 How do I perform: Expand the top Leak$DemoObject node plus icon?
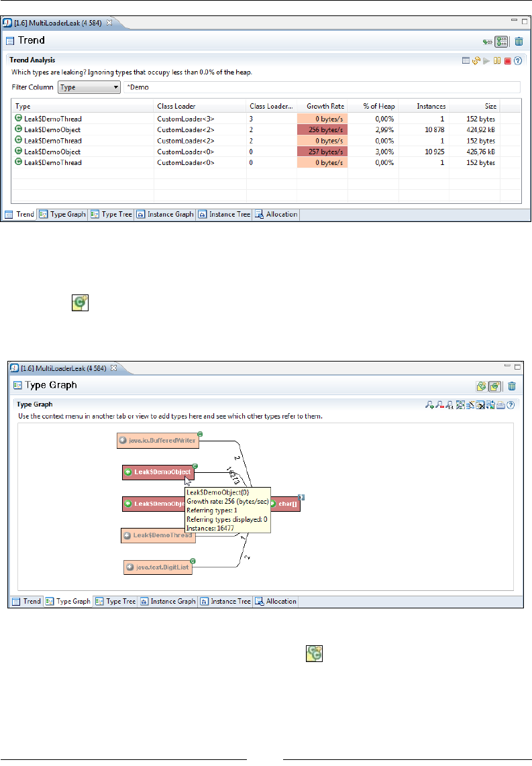[x=128, y=472]
